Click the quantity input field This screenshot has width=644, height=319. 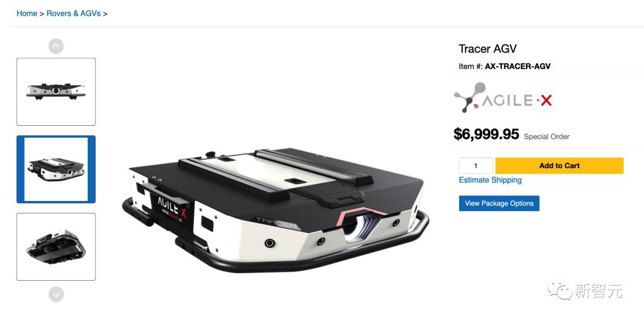(476, 166)
